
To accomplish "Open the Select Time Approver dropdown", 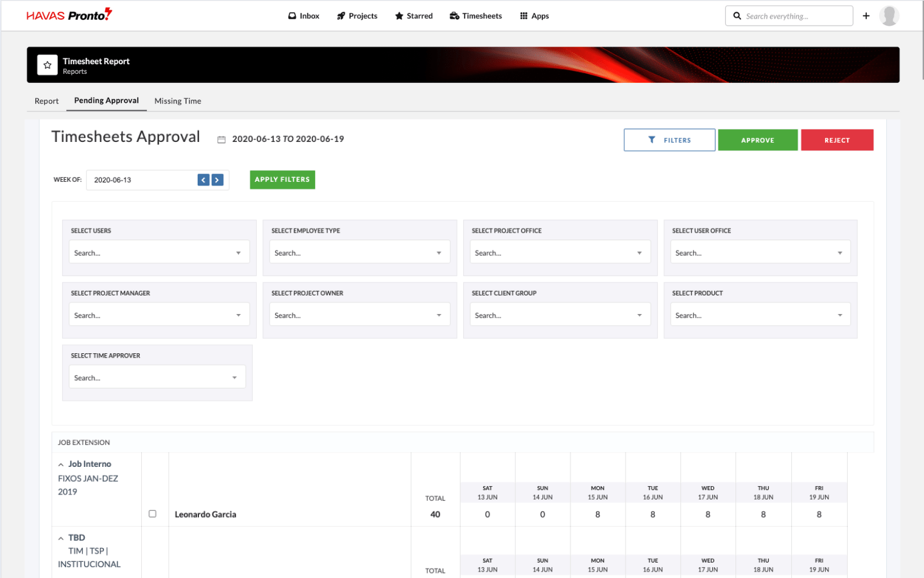I will click(157, 376).
